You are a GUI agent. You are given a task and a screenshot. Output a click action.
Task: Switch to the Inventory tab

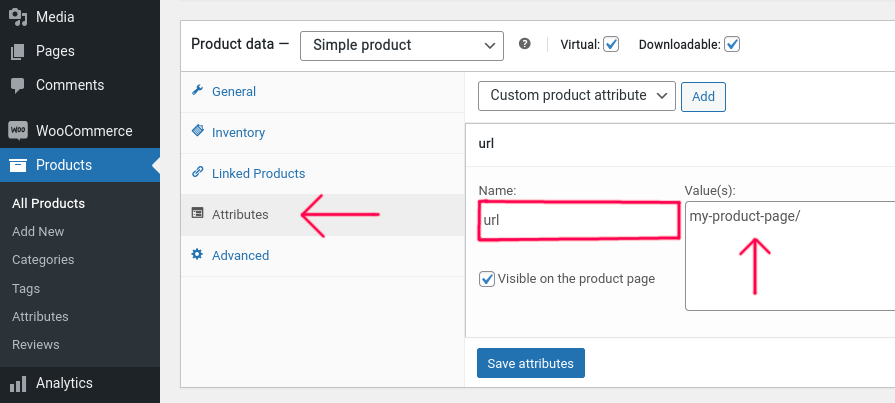tap(322, 132)
